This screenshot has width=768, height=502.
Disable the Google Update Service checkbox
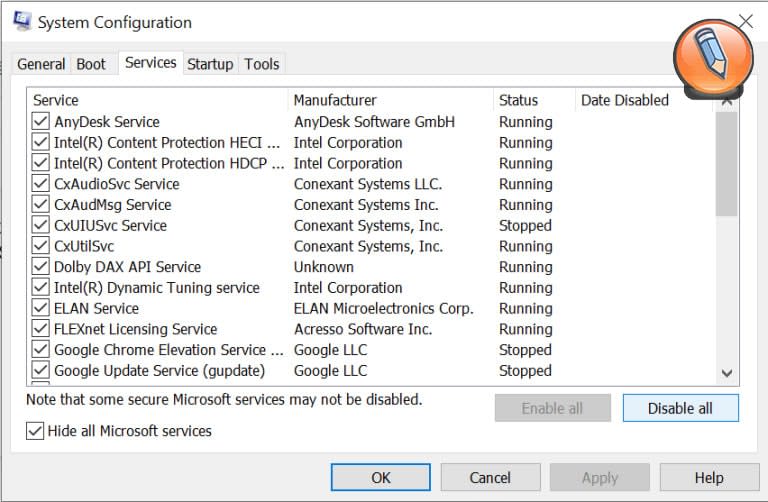tap(40, 371)
